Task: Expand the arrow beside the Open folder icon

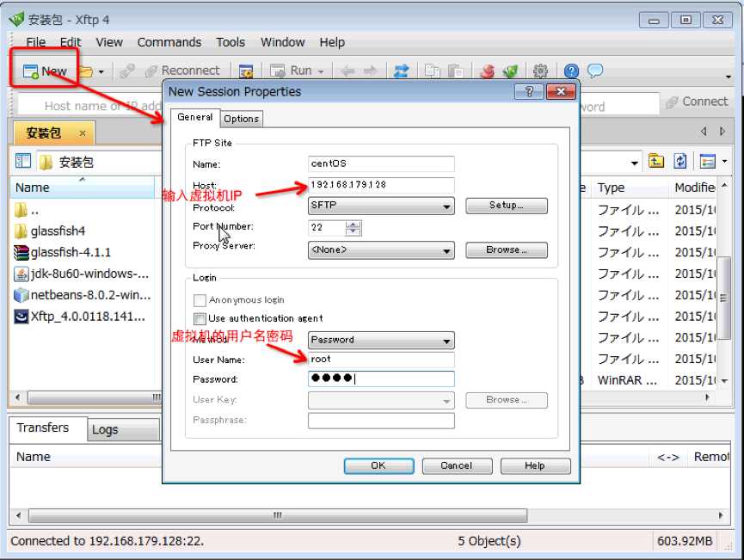Action: 101,72
